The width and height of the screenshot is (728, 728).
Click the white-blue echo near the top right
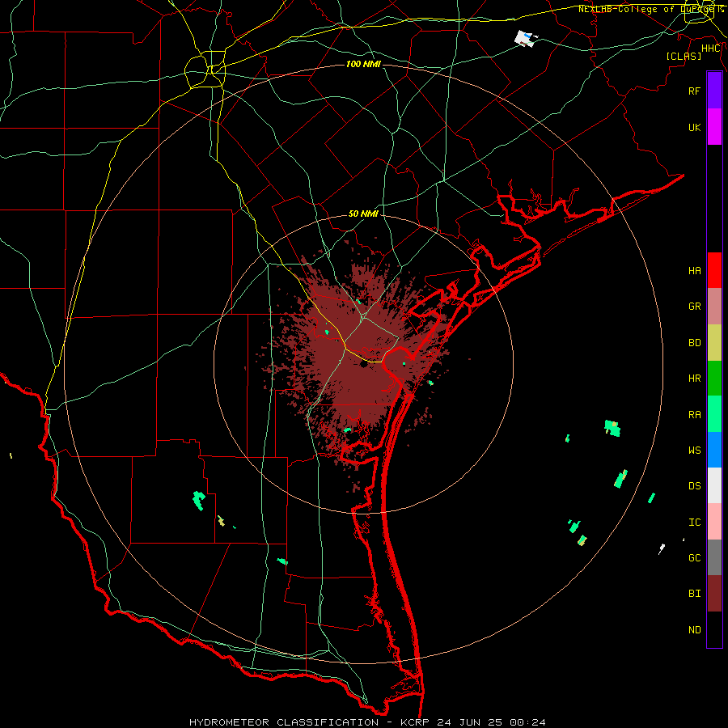pyautogui.click(x=525, y=38)
